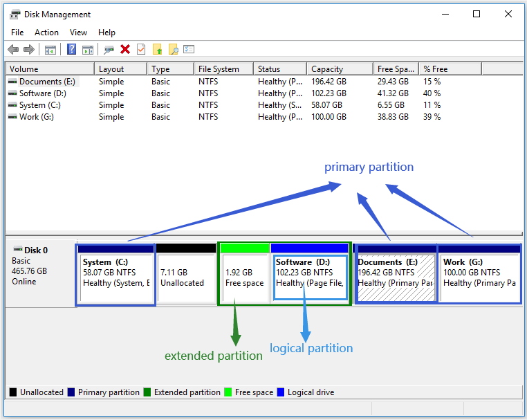The image size is (527, 420).
Task: Click NTFS cell in the Work (G:) row
Action: pos(208,117)
